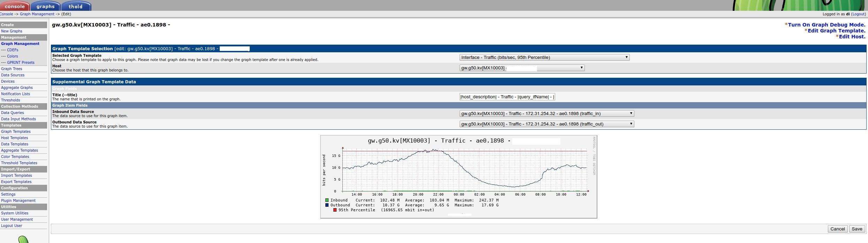Open Data Input Methods sidebar item
Image resolution: width=868 pixels, height=243 pixels.
18,119
